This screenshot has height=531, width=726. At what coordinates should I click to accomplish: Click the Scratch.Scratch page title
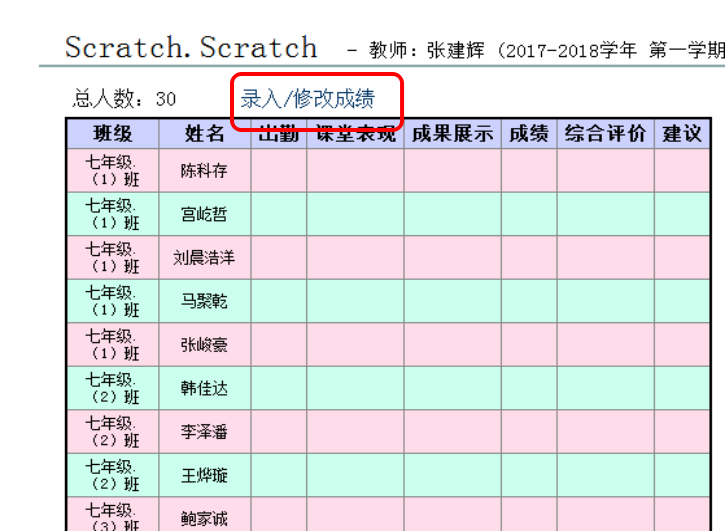click(191, 47)
